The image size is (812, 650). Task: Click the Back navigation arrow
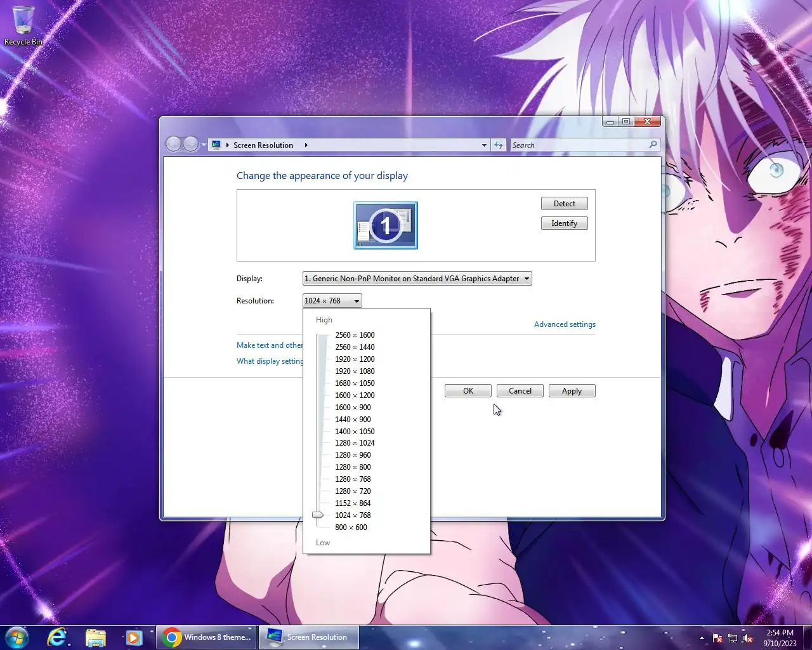(x=173, y=144)
